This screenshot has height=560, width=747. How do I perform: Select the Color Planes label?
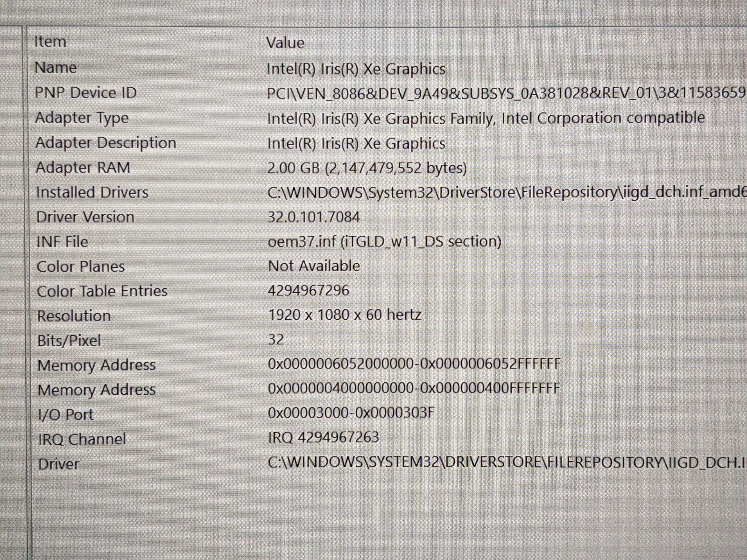(81, 266)
